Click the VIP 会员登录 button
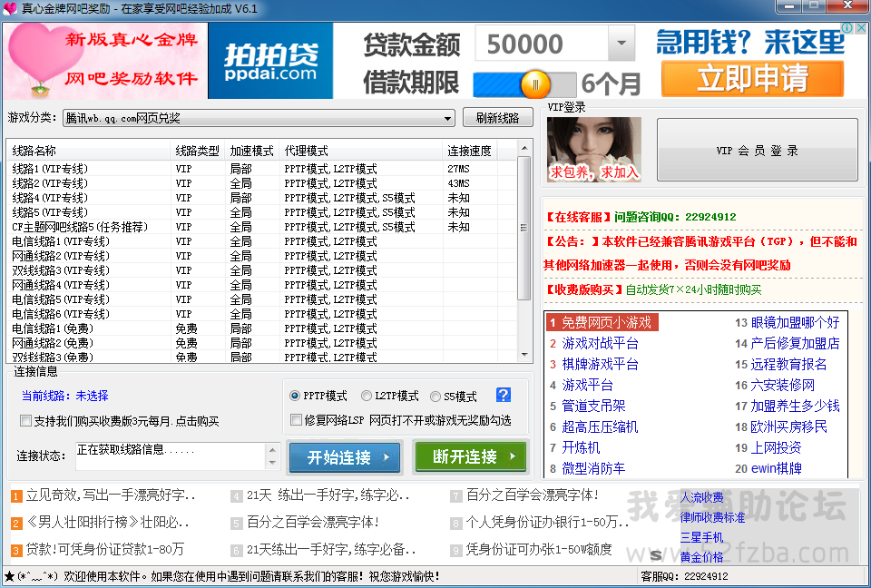 click(757, 151)
